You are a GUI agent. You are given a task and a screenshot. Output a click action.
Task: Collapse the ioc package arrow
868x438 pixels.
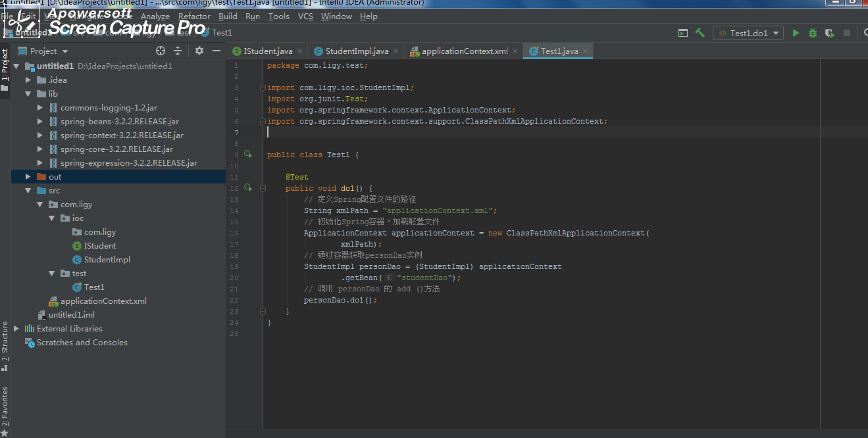coord(52,218)
